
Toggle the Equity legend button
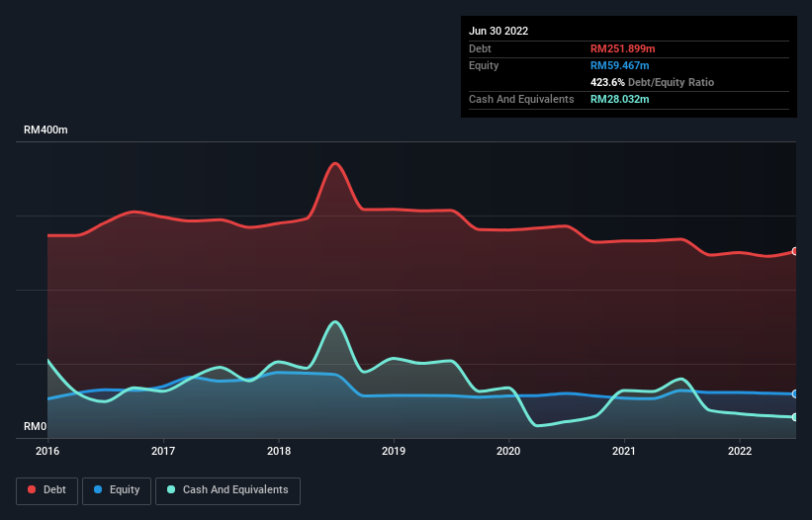pyautogui.click(x=117, y=490)
